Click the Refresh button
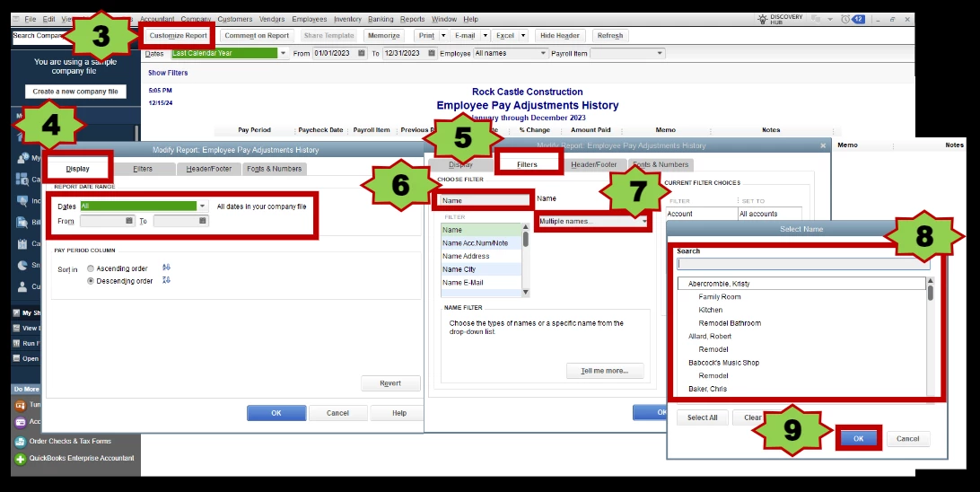The image size is (980, 492). tap(610, 36)
